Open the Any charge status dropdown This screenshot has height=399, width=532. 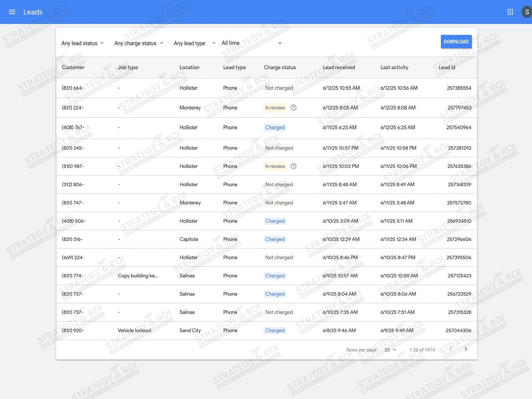click(139, 43)
